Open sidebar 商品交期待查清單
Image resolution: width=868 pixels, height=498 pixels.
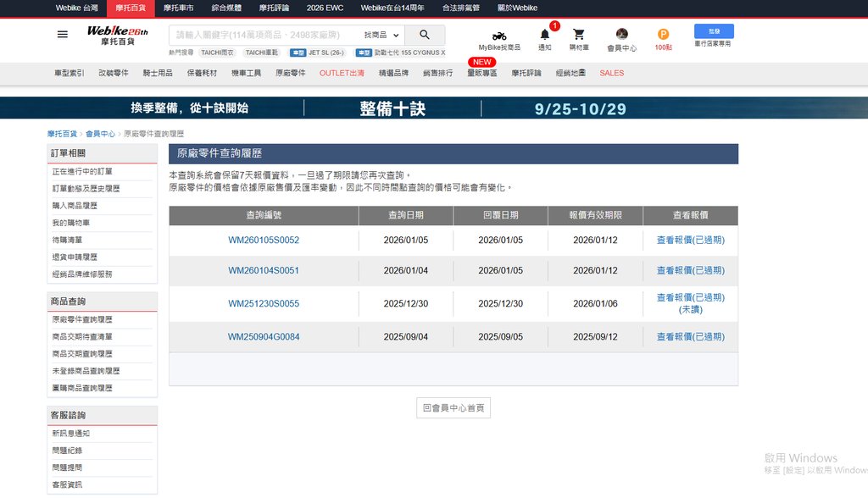click(x=82, y=337)
